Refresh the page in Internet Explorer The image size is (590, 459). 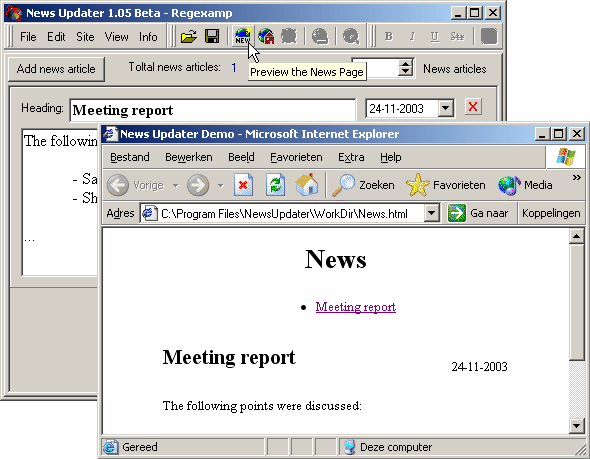click(x=275, y=185)
